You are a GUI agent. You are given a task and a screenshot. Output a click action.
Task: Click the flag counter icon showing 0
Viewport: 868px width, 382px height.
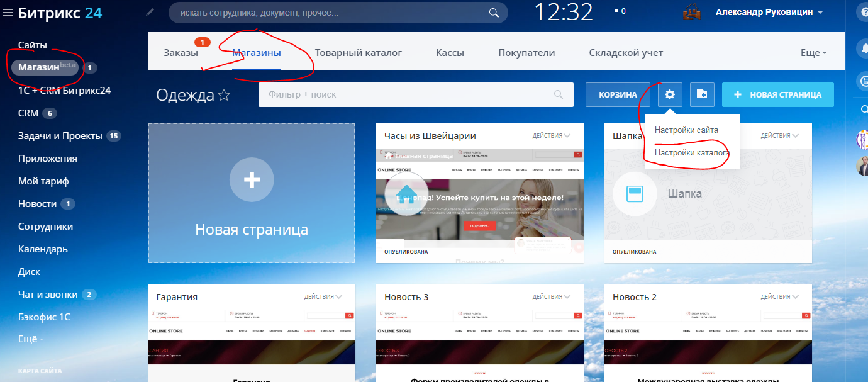coord(620,12)
